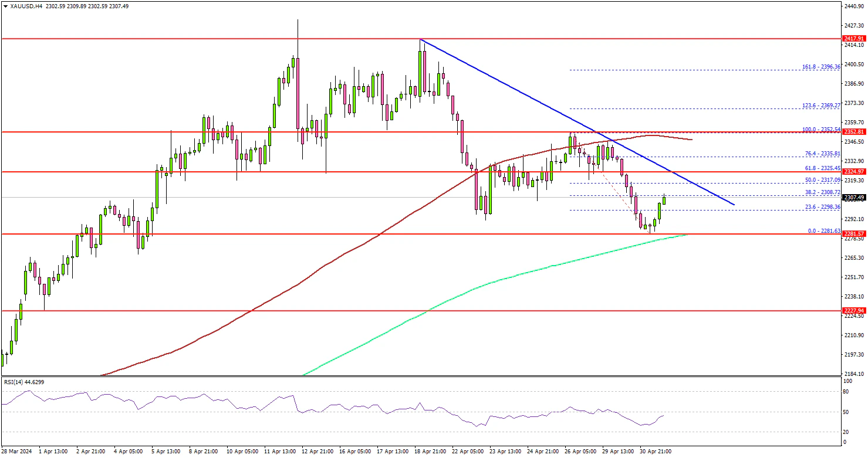This screenshot has width=868, height=458.
Task: Click the triangle arrow beside XAUUSD,H4
Action: (5, 6)
